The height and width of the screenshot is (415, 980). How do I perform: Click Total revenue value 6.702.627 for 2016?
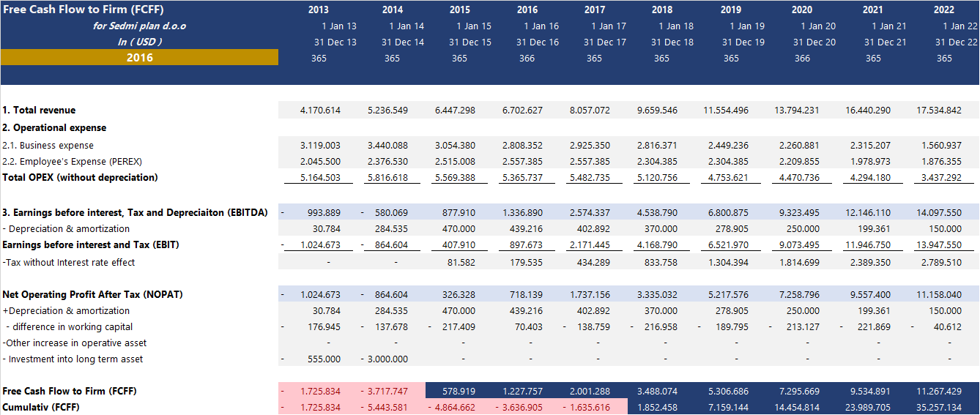point(522,111)
